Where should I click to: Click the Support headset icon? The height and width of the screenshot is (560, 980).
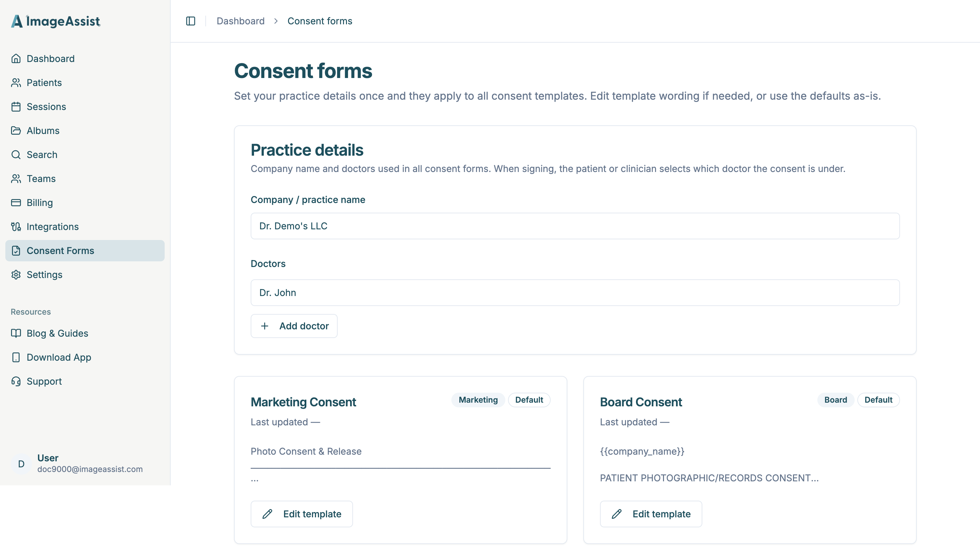click(16, 381)
